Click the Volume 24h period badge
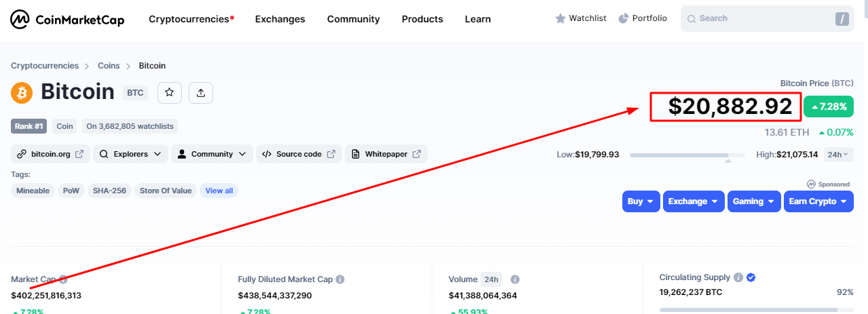868x314 pixels. 492,279
